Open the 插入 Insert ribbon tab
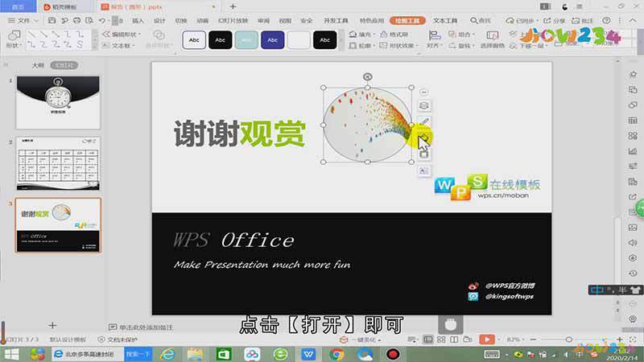The height and width of the screenshot is (362, 644). (138, 20)
